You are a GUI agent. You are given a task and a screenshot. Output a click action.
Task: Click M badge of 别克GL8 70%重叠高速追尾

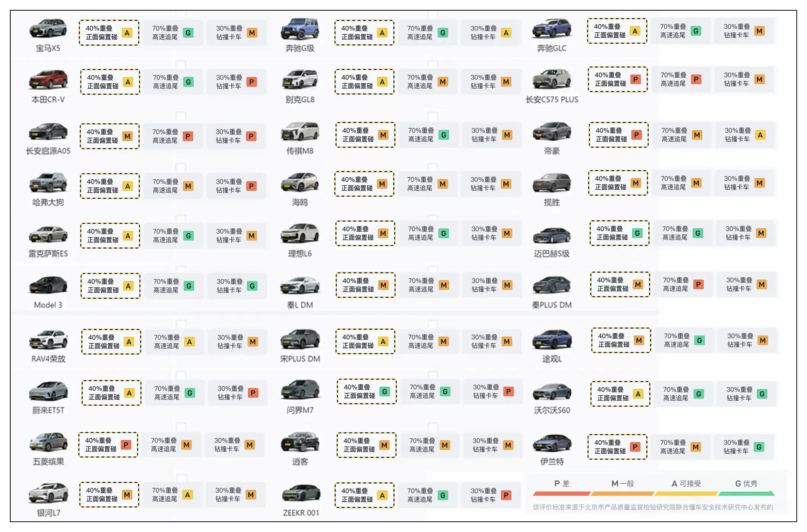point(443,82)
